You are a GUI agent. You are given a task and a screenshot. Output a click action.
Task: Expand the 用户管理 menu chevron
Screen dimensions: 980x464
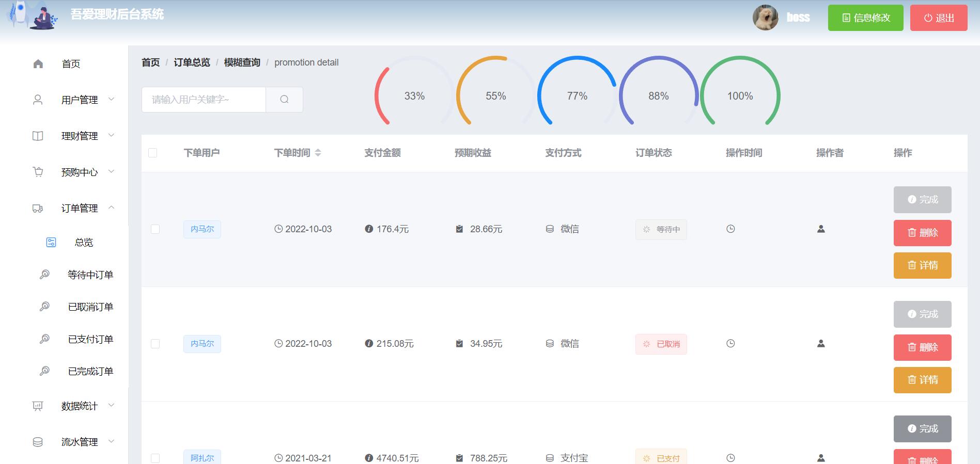point(111,99)
